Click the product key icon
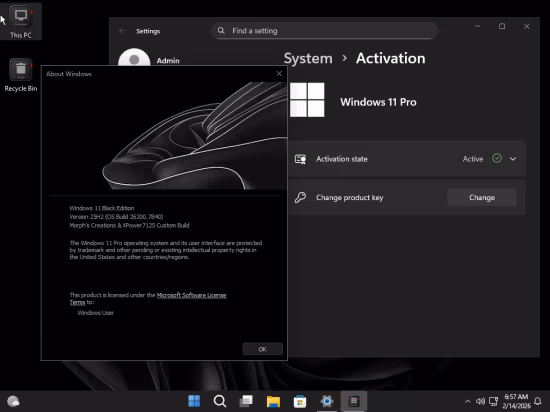Image resolution: width=550 pixels, height=412 pixels. (301, 197)
